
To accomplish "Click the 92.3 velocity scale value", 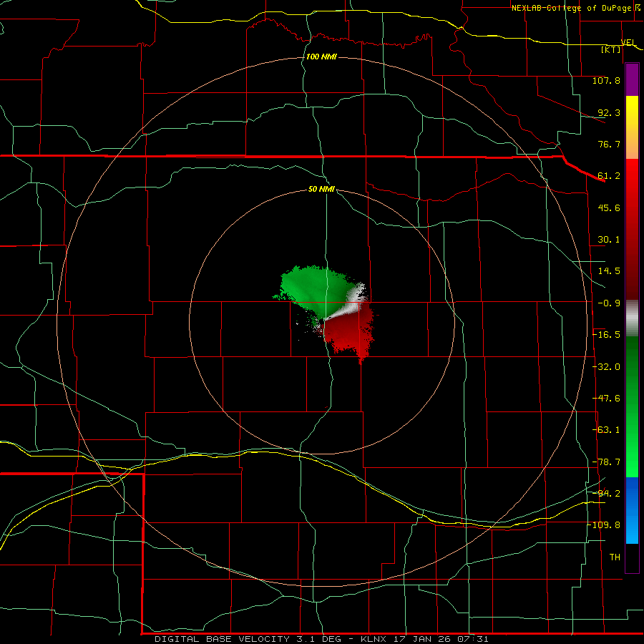I will (x=609, y=112).
